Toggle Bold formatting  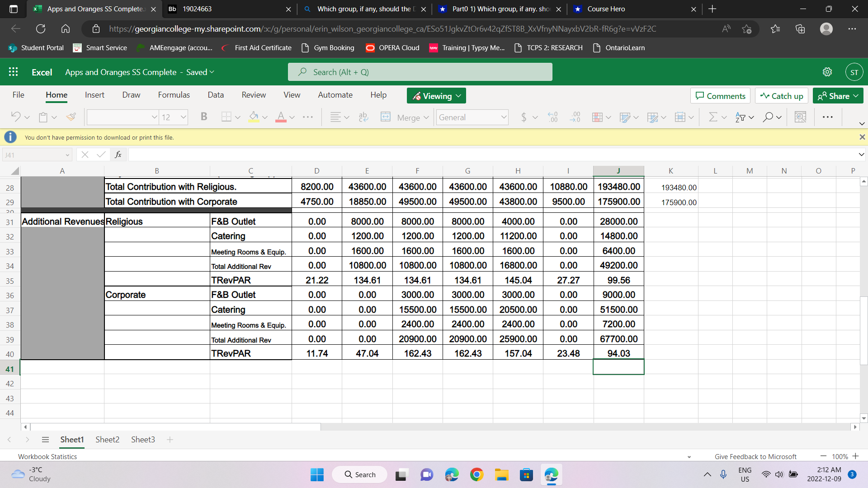[204, 117]
